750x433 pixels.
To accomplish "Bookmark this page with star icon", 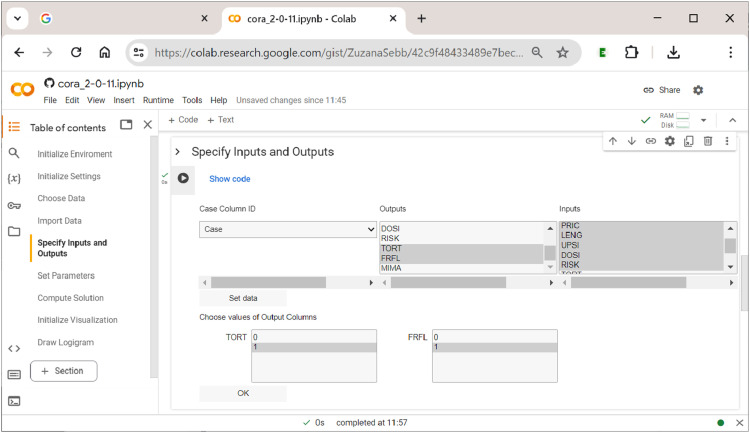I will point(562,52).
